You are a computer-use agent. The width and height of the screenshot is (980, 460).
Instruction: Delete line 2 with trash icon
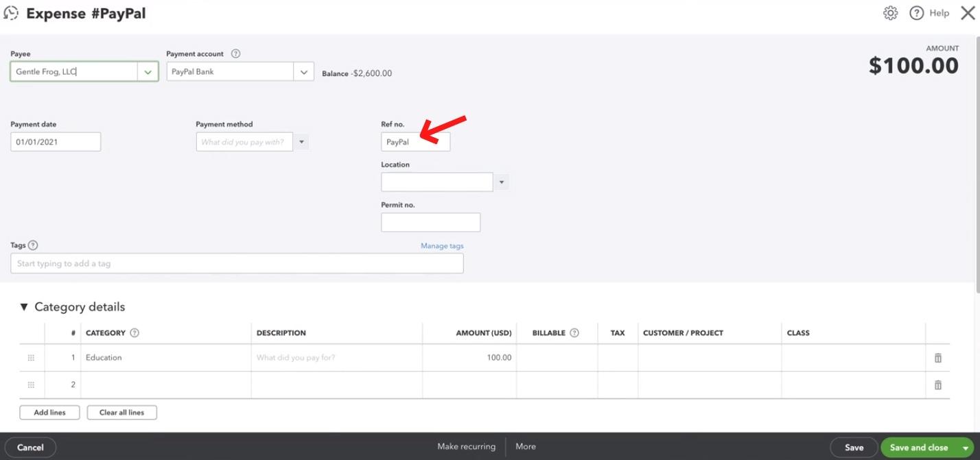[937, 385]
